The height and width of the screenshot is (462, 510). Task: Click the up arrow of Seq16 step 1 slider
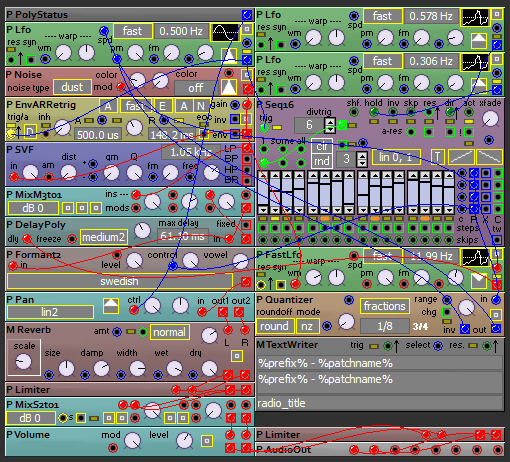(263, 175)
